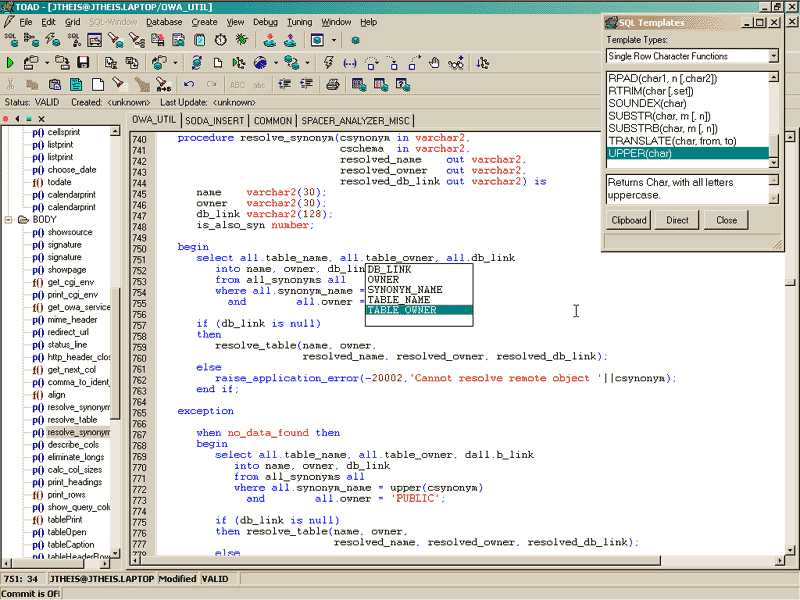Click the green bug debug icon
The width and height of the screenshot is (800, 600).
[241, 40]
